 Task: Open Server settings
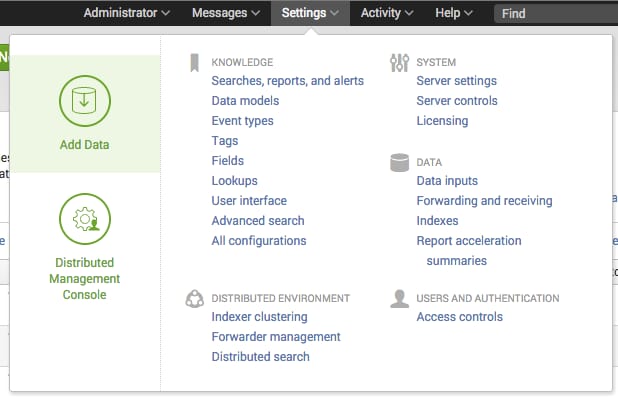tap(457, 81)
